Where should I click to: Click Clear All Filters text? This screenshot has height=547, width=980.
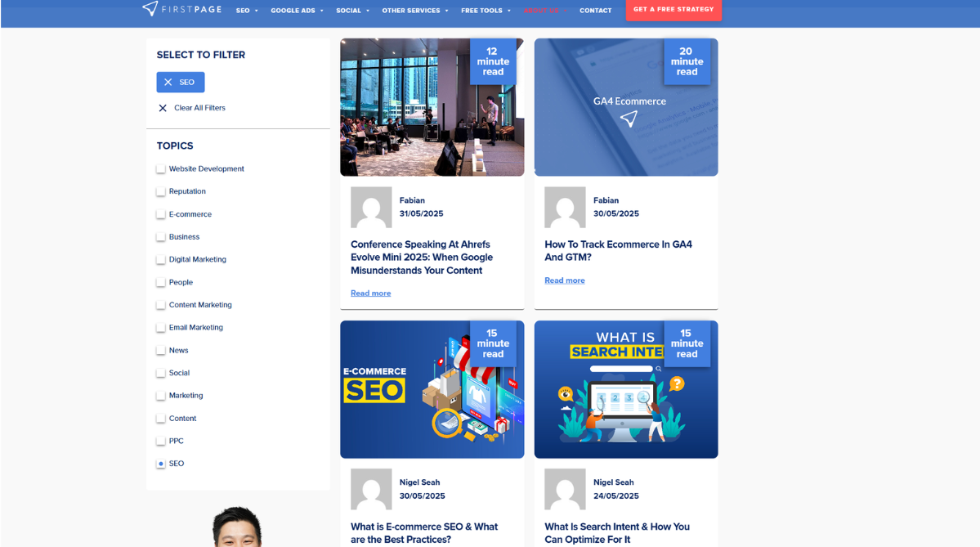pos(199,108)
